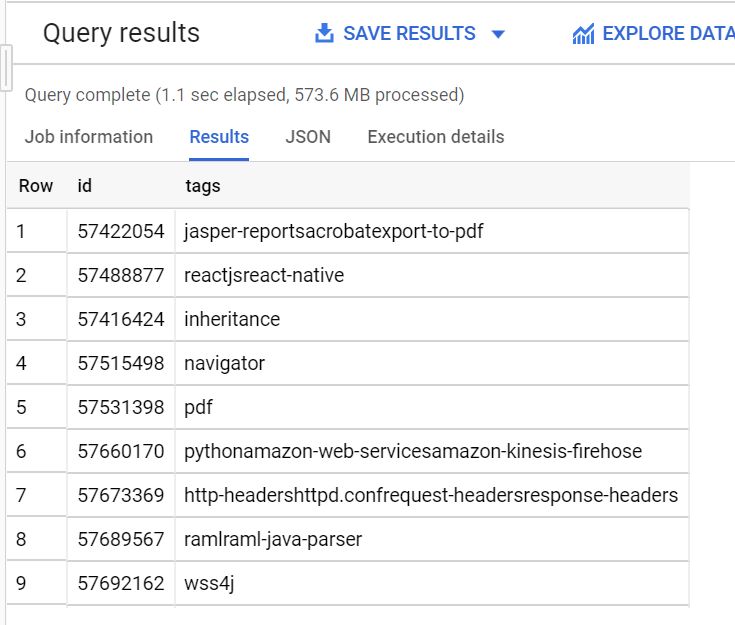Click the inheritance tags cell
This screenshot has width=735, height=625.
pos(432,319)
